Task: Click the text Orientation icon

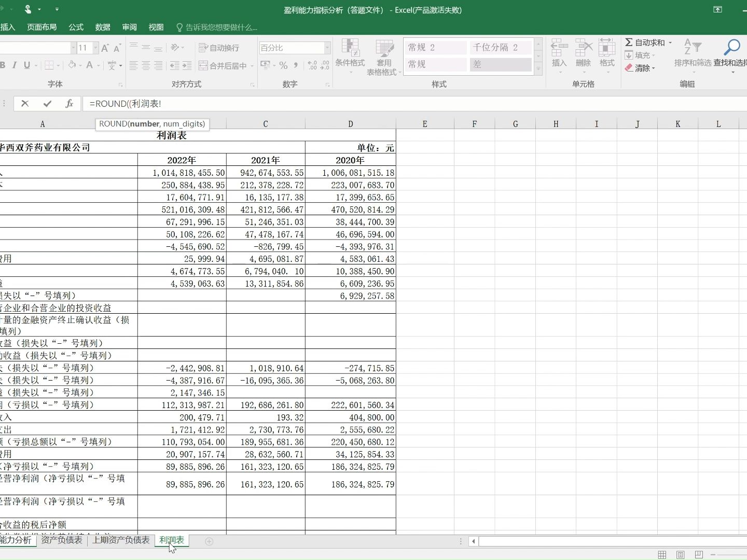Action: [x=175, y=47]
